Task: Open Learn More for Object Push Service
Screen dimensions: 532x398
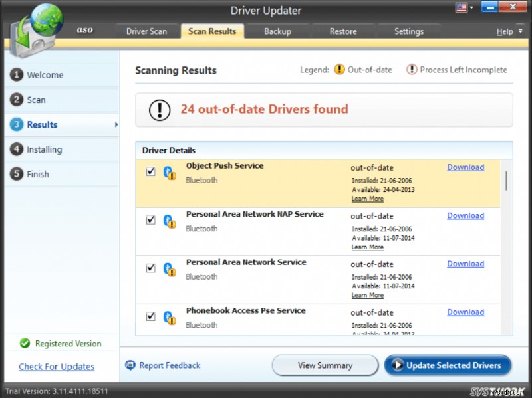Action: [368, 199]
